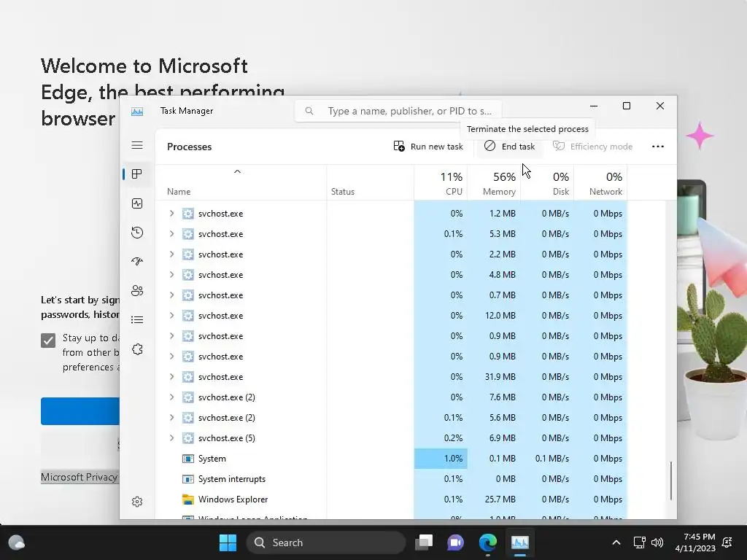Viewport: 747px width, 560px height.
Task: Click the 0.2% CPU cell
Action: (x=453, y=438)
